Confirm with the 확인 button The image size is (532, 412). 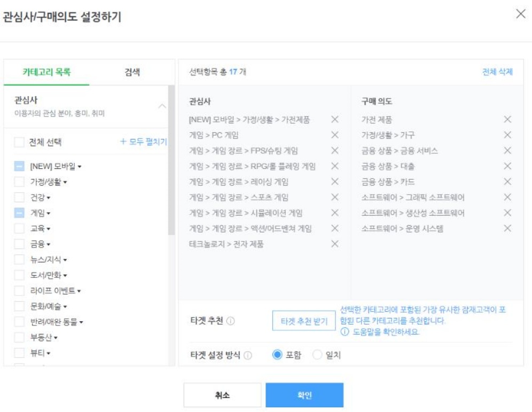point(304,395)
